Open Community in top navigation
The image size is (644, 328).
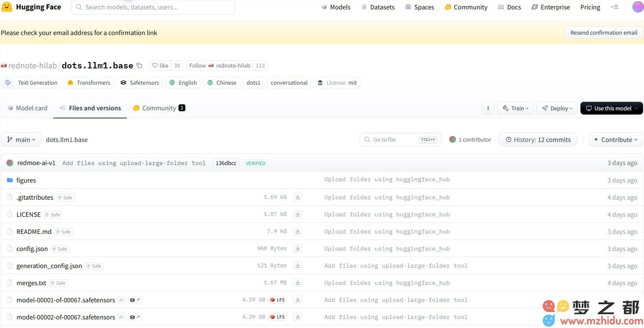(466, 7)
